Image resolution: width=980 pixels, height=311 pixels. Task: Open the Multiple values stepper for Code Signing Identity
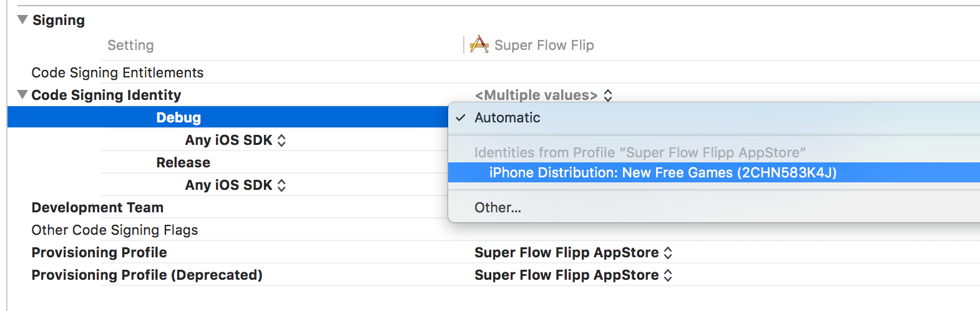tap(608, 96)
